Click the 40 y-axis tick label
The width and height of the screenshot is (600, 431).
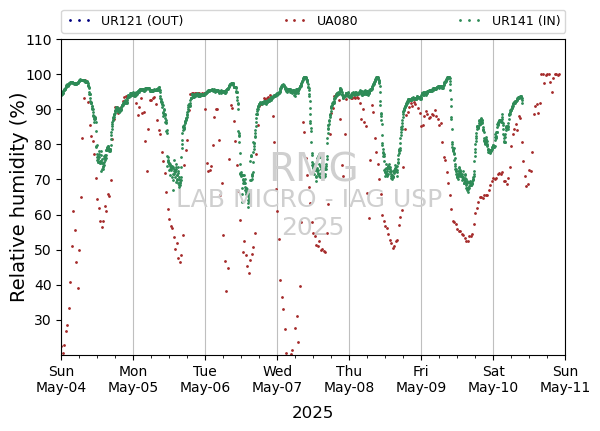tap(43, 286)
